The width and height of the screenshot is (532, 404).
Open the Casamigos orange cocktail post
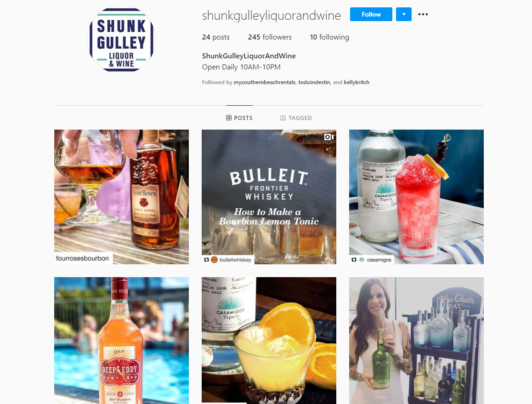pos(269,341)
